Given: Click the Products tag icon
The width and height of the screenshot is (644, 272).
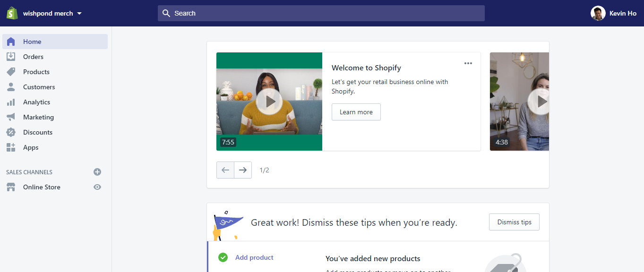Looking at the screenshot, I should pos(11,72).
